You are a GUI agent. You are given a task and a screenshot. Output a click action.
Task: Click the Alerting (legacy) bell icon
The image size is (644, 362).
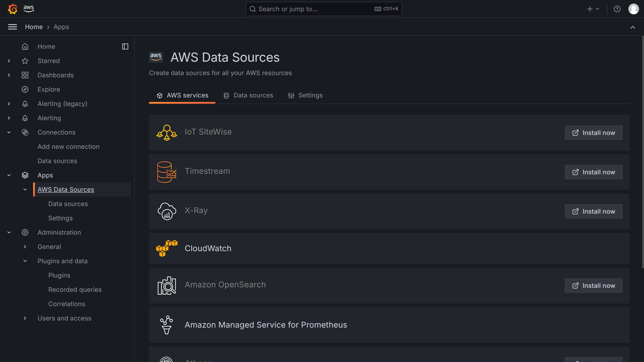tap(25, 104)
